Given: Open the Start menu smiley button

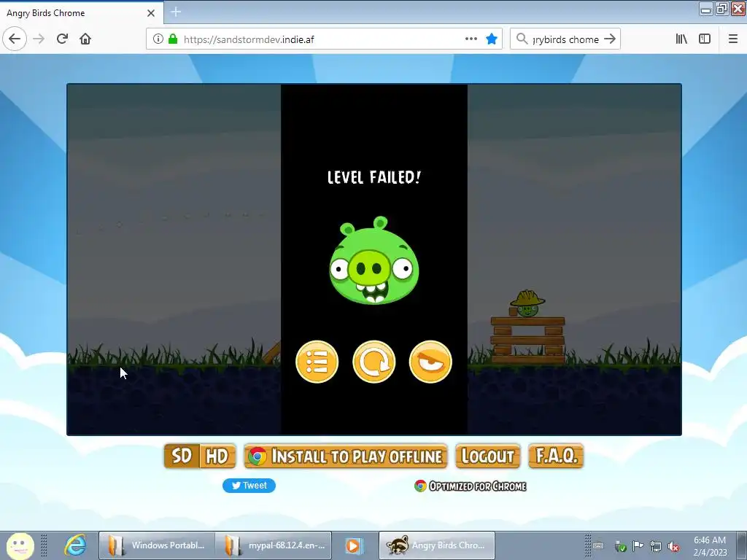Looking at the screenshot, I should [20, 545].
